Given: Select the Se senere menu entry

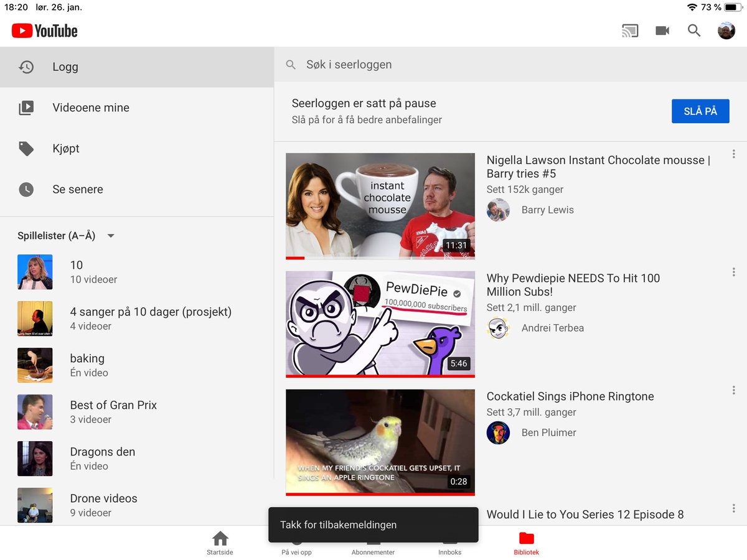Looking at the screenshot, I should click(x=137, y=189).
